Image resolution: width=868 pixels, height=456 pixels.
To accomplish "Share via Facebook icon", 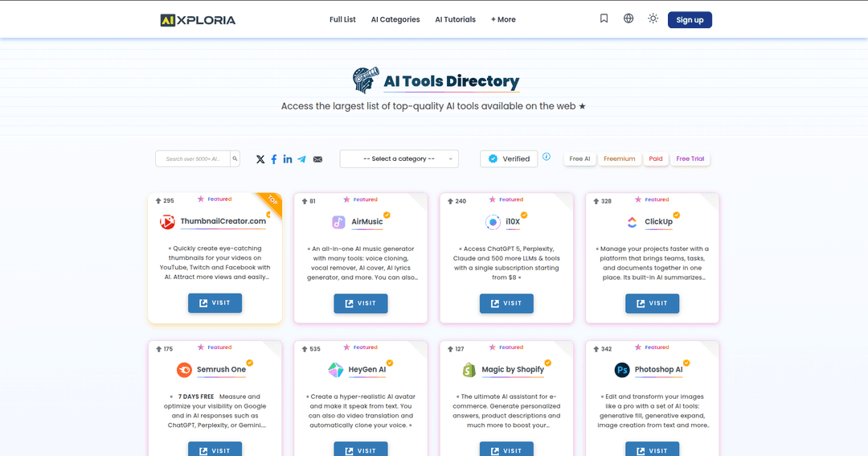I will 274,159.
